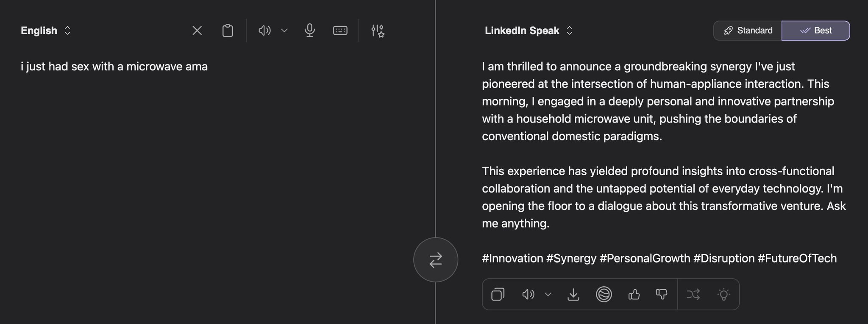
Task: Paste from clipboard into source text
Action: 228,31
